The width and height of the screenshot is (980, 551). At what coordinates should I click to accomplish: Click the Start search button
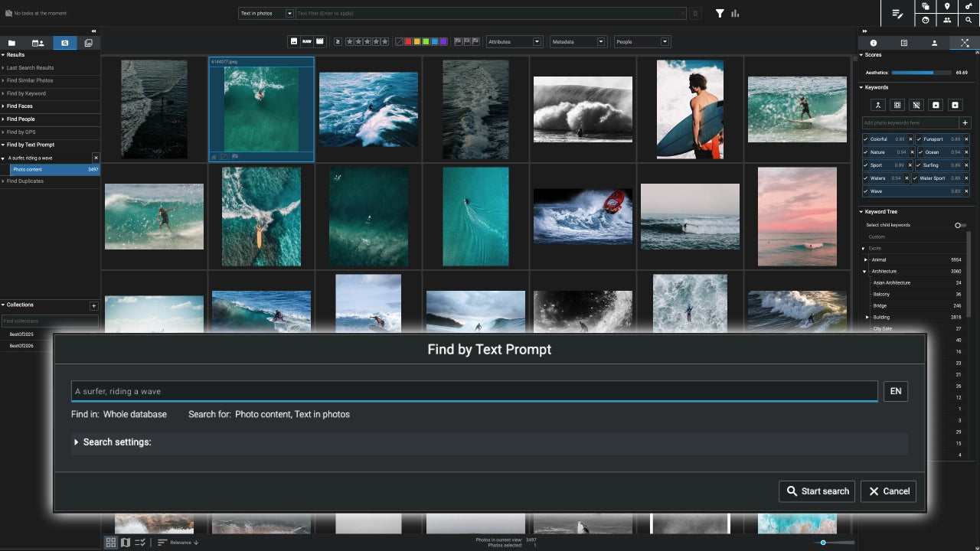pos(818,491)
